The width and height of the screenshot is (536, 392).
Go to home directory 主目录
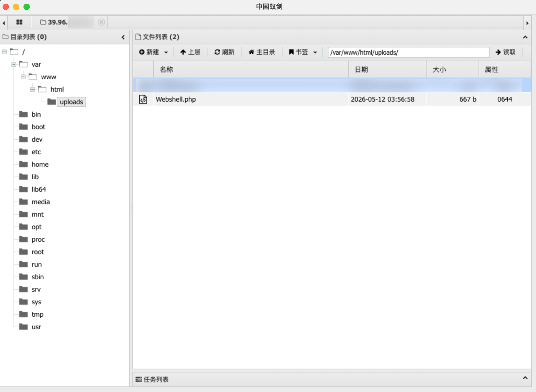click(x=261, y=52)
